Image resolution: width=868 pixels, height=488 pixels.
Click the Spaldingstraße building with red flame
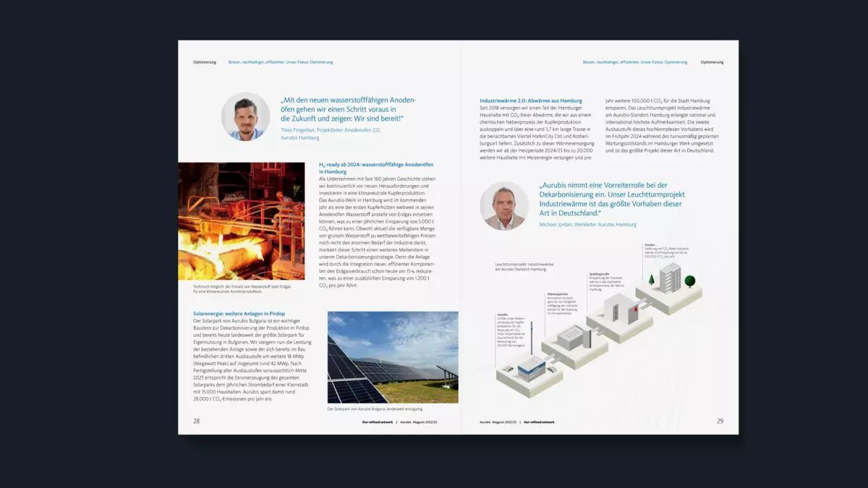[621, 310]
